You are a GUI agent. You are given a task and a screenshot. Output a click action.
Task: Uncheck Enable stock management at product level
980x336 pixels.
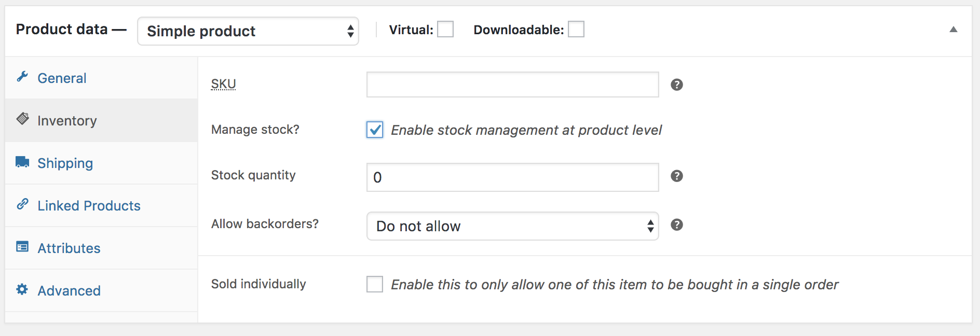click(x=375, y=130)
